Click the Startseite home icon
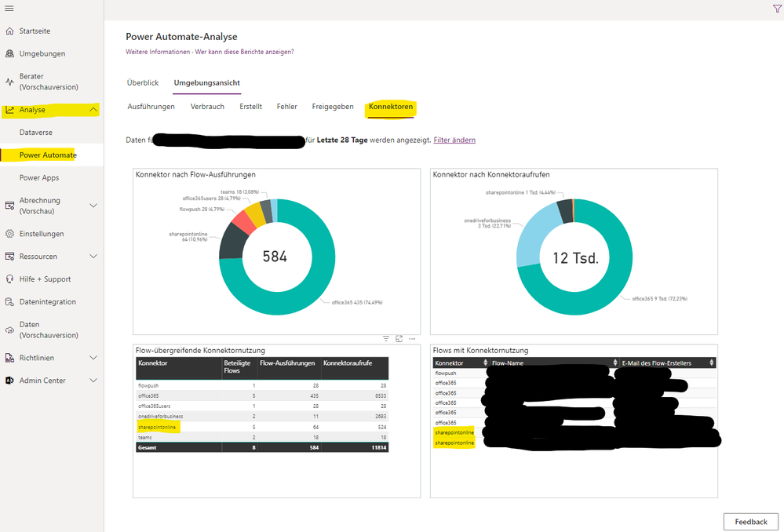Viewport: 784px width, 532px height. point(9,31)
